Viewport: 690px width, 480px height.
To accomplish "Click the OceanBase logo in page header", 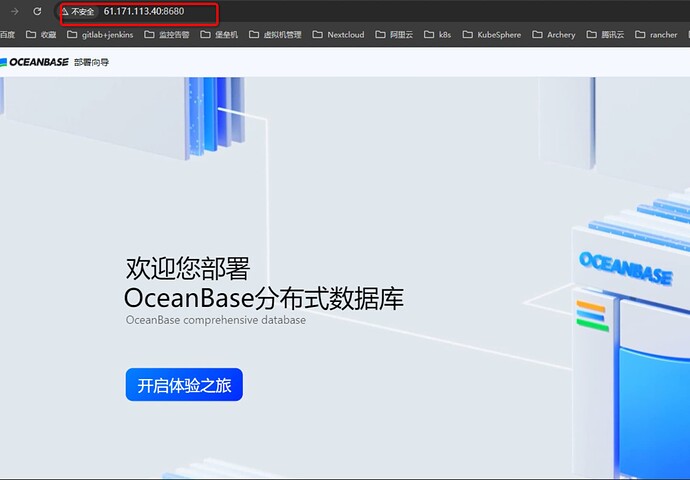I will 34,62.
